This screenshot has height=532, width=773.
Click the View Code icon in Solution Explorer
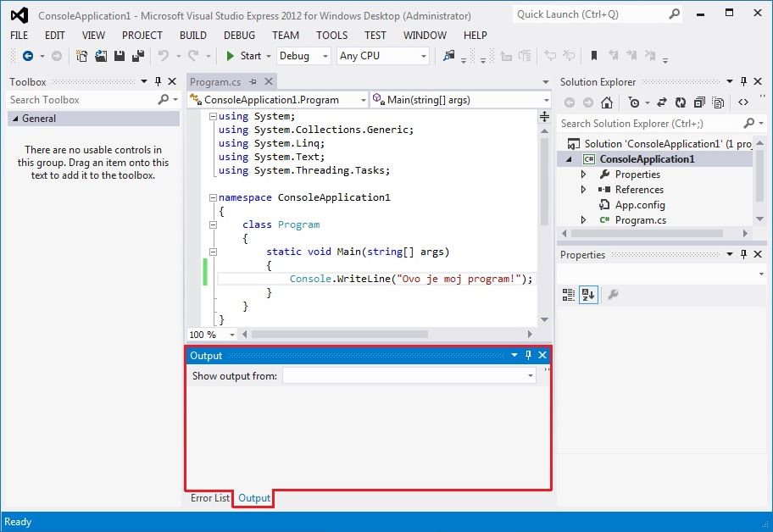pos(742,103)
